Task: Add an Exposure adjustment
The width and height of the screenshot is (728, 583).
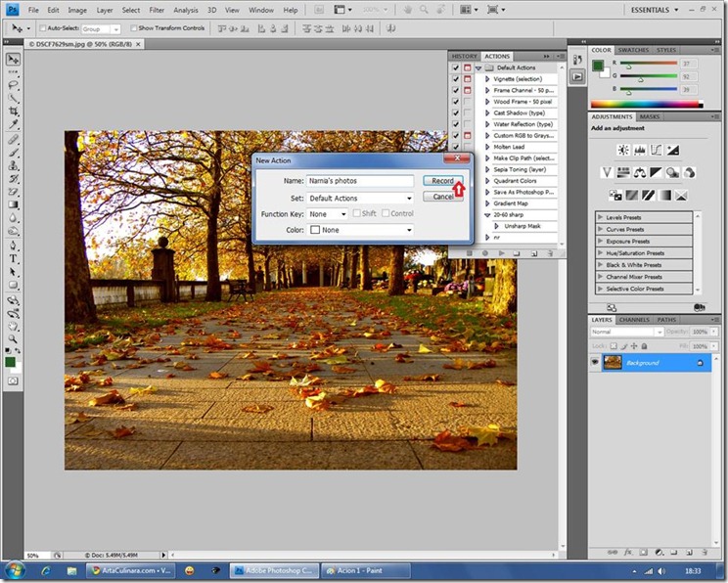Action: tap(673, 150)
